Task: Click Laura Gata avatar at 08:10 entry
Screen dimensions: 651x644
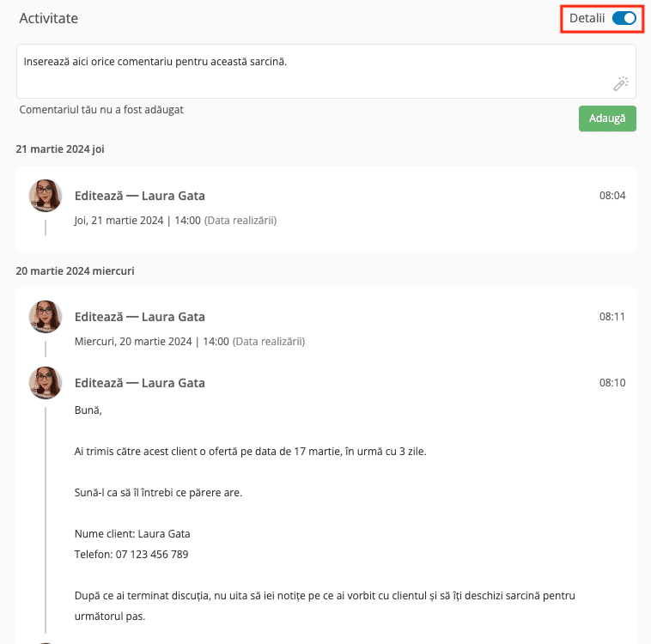Action: [46, 382]
